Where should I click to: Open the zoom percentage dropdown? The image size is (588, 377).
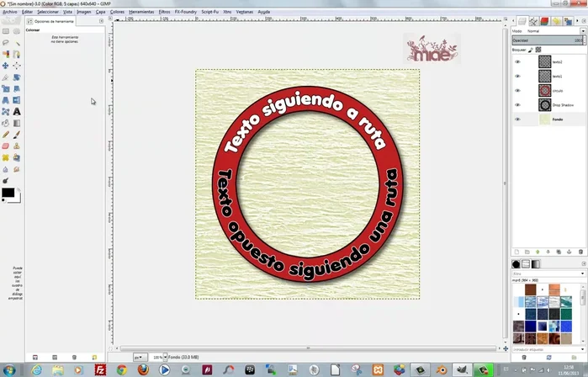pos(165,357)
